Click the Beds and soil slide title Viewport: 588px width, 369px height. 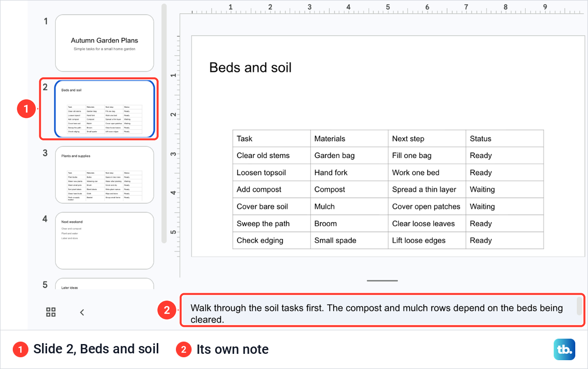coord(250,68)
